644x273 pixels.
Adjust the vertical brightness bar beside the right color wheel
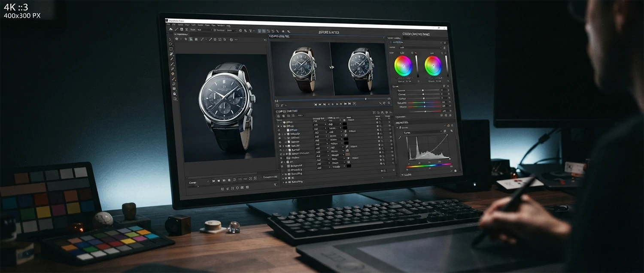point(446,67)
